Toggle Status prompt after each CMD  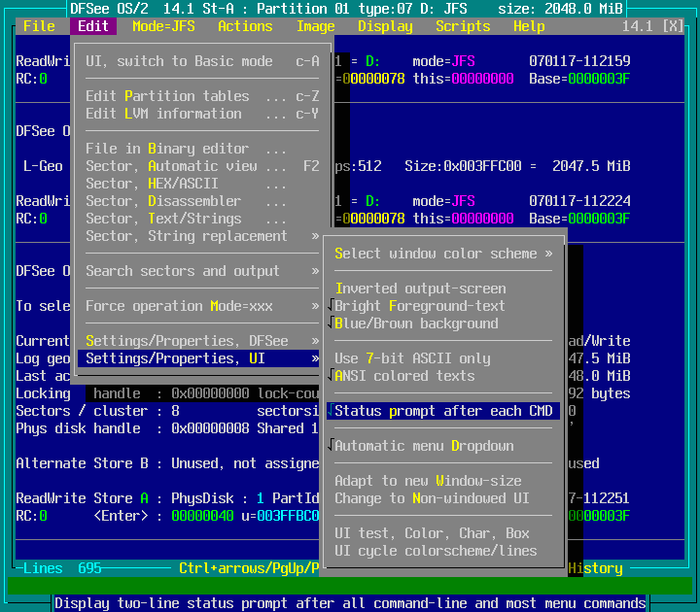443,411
